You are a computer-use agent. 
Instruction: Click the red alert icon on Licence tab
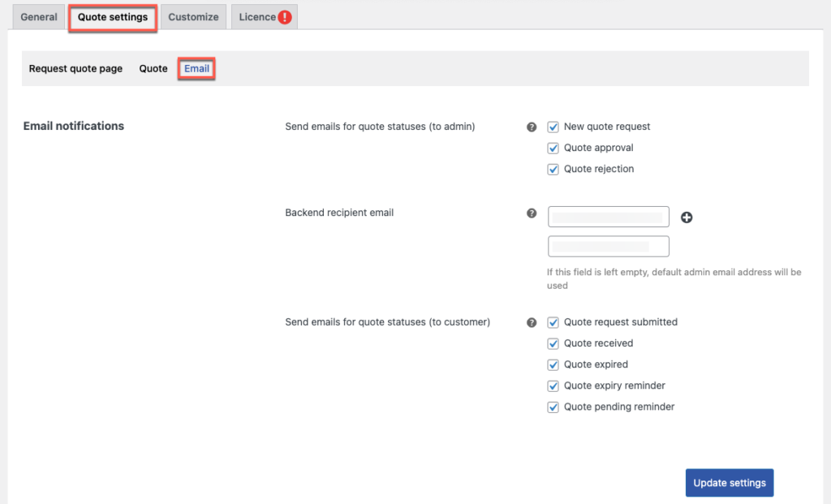pyautogui.click(x=284, y=17)
